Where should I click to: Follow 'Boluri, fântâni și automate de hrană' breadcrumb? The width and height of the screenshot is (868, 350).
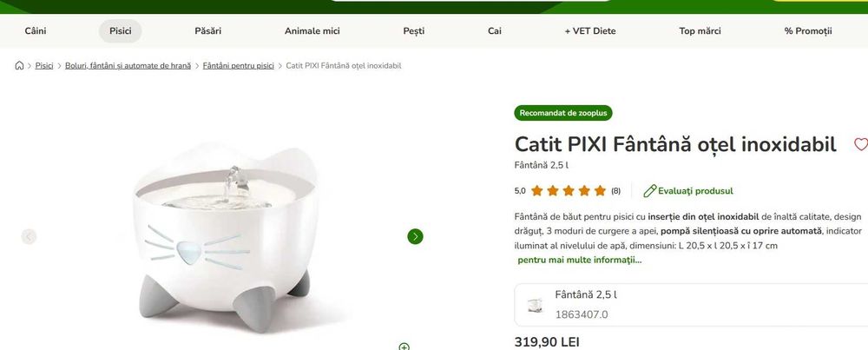click(128, 65)
